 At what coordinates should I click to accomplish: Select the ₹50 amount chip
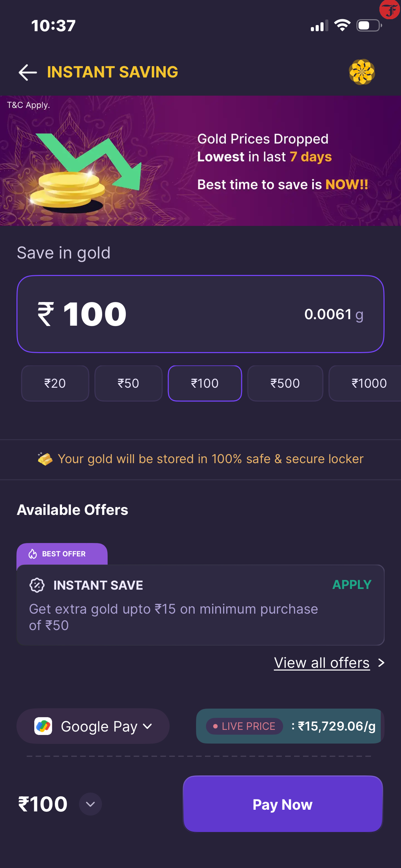[x=128, y=383]
